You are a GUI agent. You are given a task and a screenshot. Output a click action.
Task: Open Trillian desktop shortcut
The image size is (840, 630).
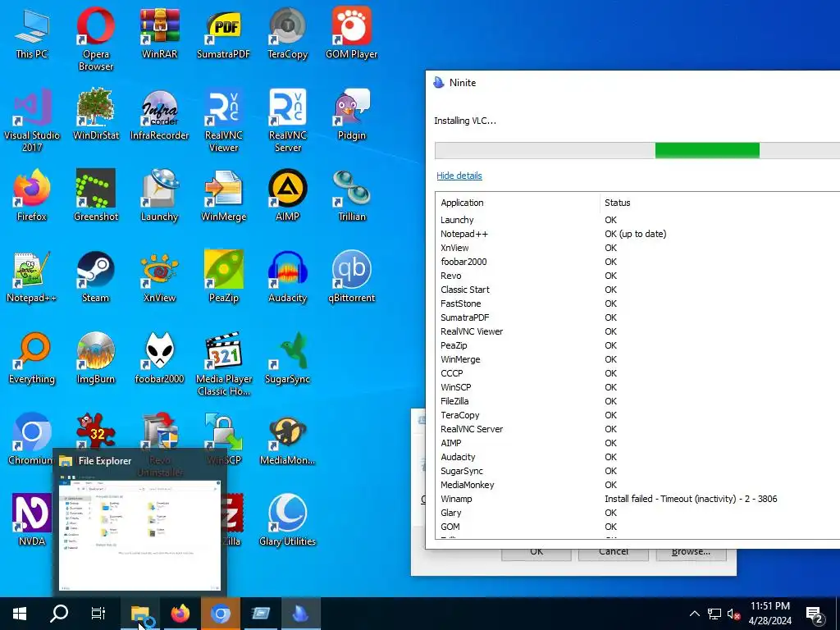(x=351, y=196)
